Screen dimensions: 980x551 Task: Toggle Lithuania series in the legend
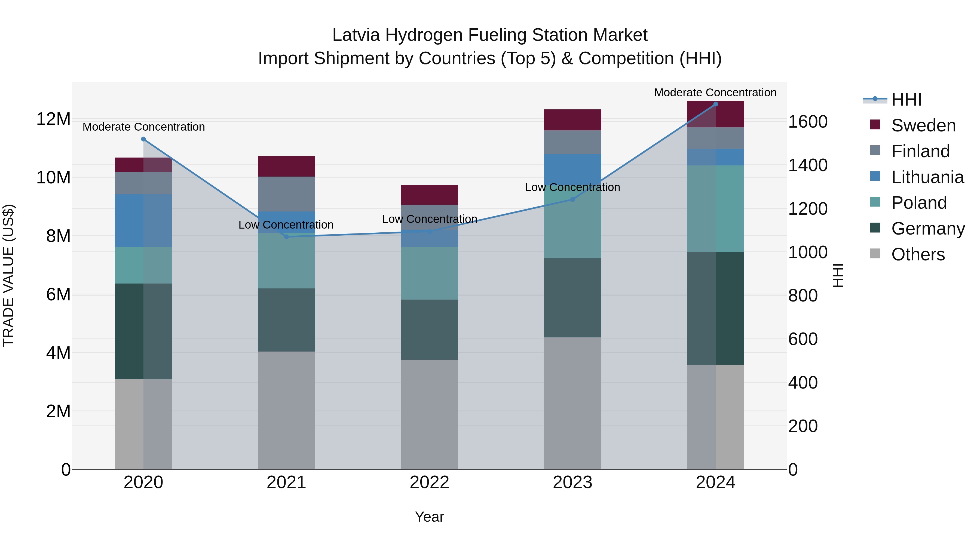coord(917,177)
